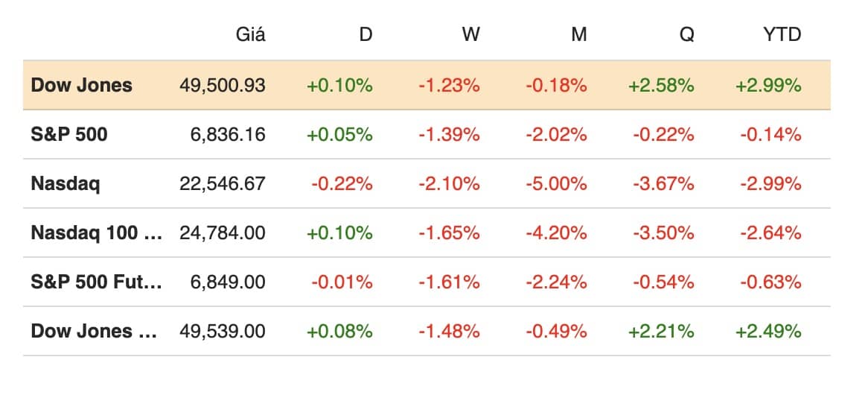Click the Nasdaq 100 weekly change -1.65%
The image size is (868, 395).
pyautogui.click(x=449, y=233)
